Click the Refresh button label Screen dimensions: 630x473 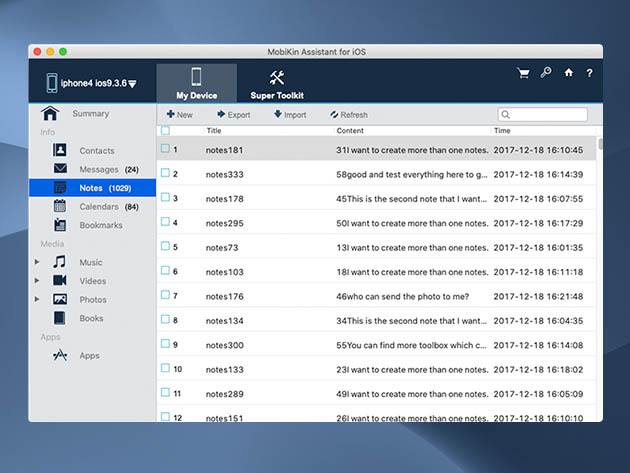click(x=354, y=115)
